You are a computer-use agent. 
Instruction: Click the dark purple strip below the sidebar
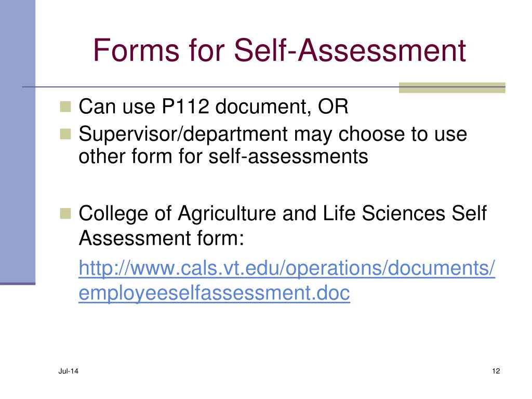coord(18,284)
